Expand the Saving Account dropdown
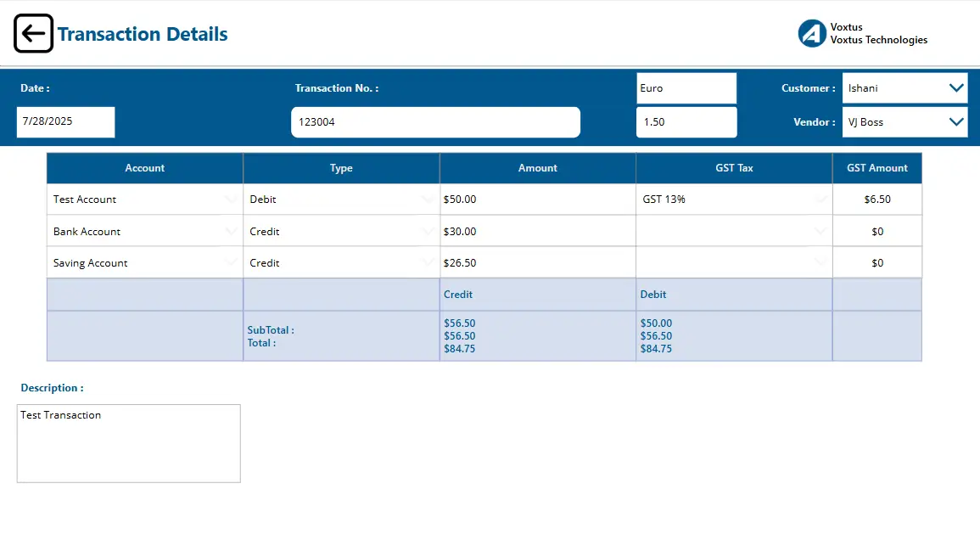Screen dimensions: 980x551 click(x=145, y=262)
